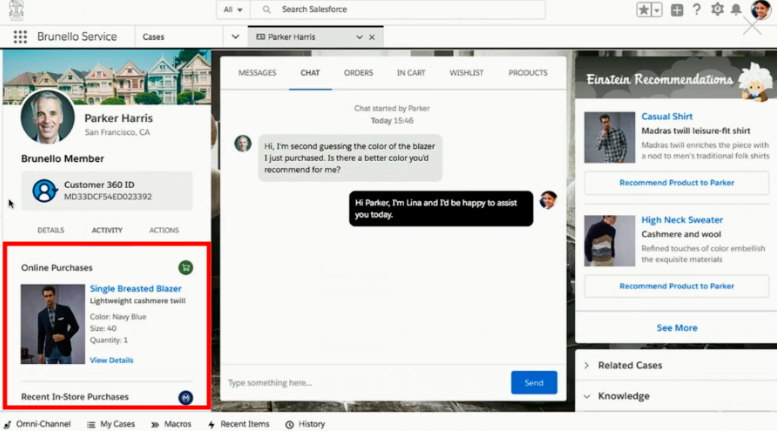Screen dimensions: 777x431
Task: Expand the Related Cases section
Action: tap(587, 365)
